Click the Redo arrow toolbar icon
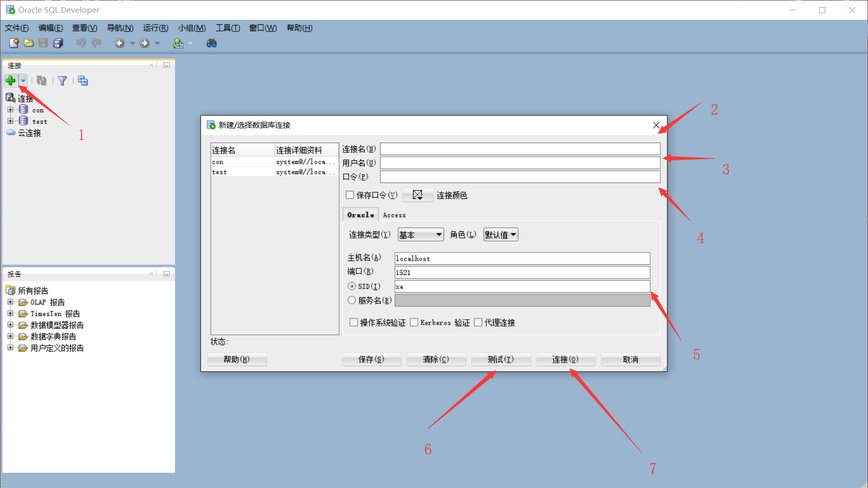 96,43
